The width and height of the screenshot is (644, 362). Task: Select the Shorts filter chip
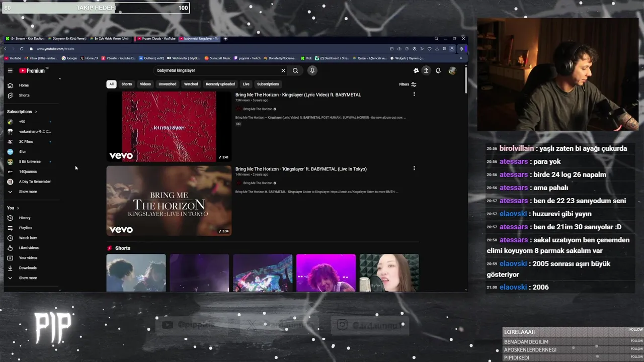coord(127,84)
